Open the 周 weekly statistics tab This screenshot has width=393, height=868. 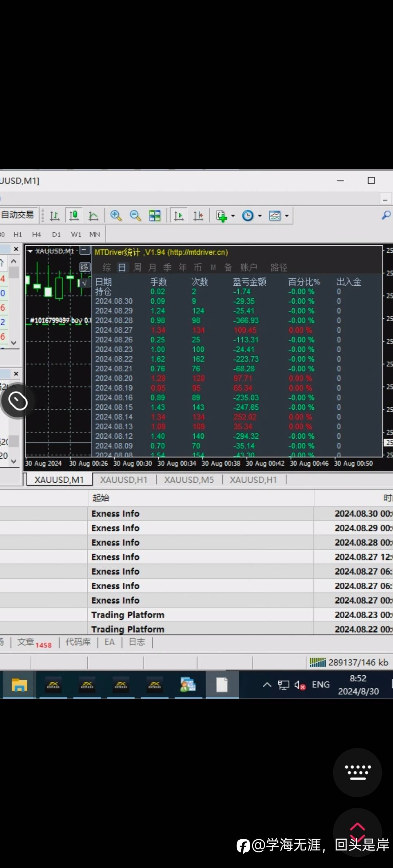click(x=137, y=268)
